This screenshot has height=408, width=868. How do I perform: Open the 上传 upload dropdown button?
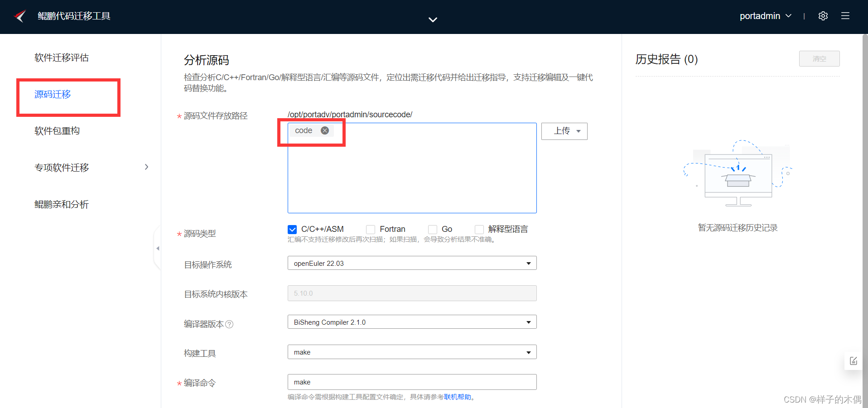[564, 131]
